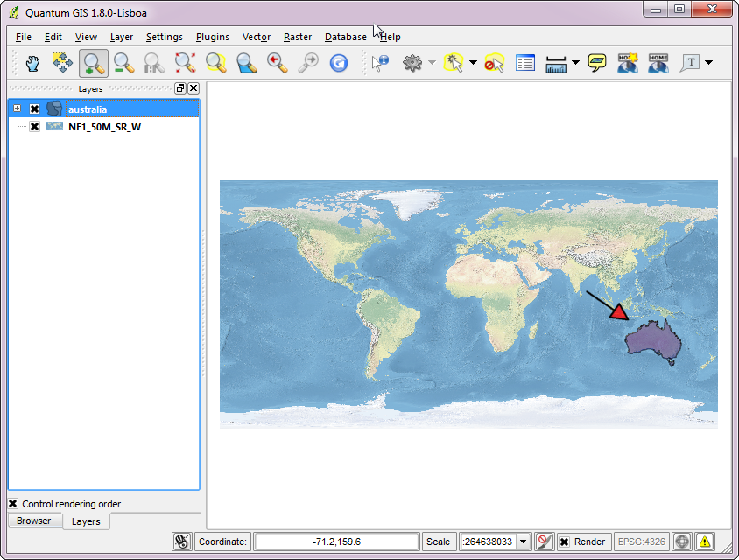Viewport: 739px width, 560px height.
Task: Toggle visibility of australia layer
Action: [x=34, y=108]
